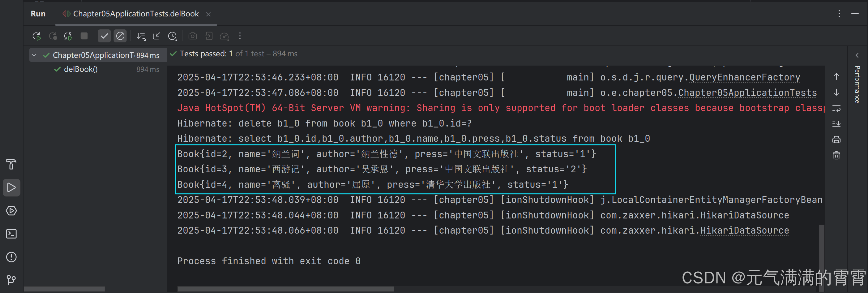The height and width of the screenshot is (293, 868).
Task: Clear all console output with trash icon
Action: (837, 155)
